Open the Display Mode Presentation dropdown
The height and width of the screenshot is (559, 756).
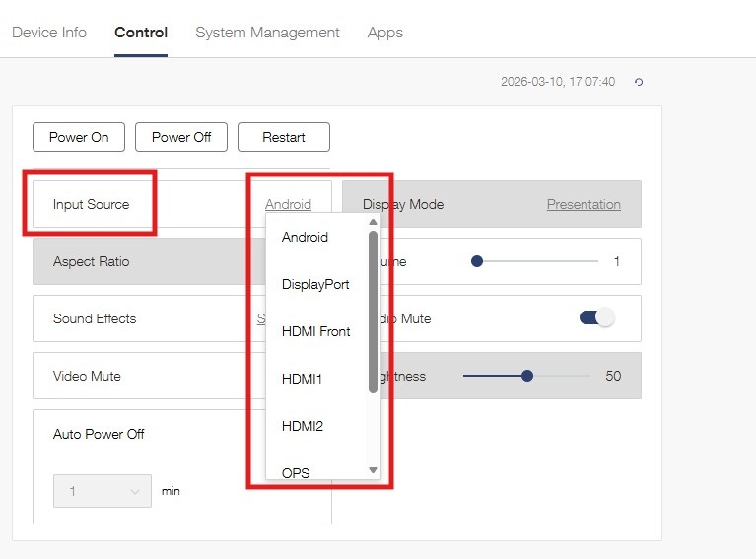click(584, 205)
